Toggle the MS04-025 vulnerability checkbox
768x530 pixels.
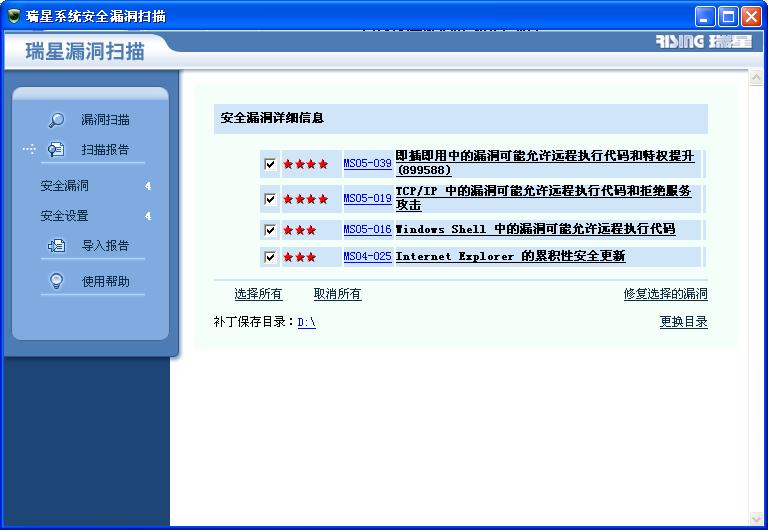(x=270, y=257)
